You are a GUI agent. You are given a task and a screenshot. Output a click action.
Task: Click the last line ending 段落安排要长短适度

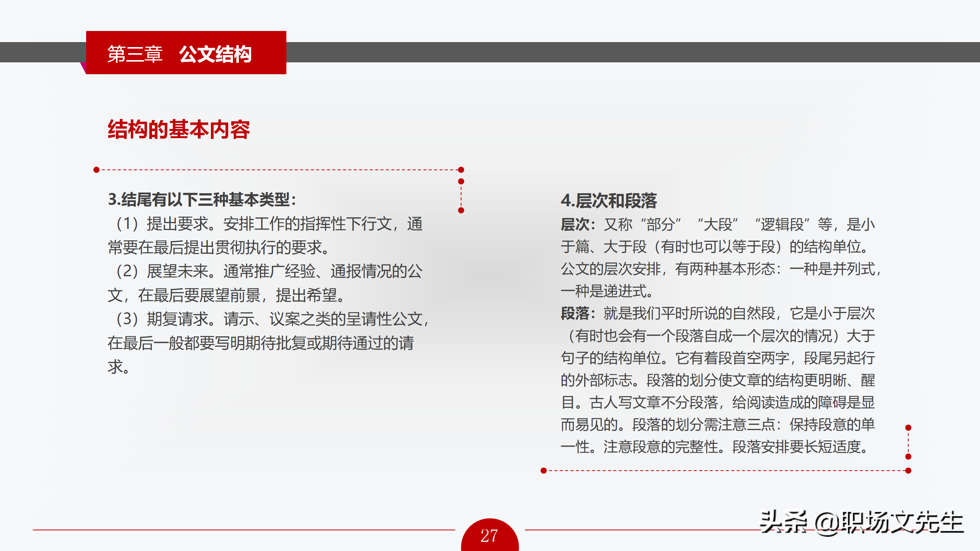coord(714,447)
